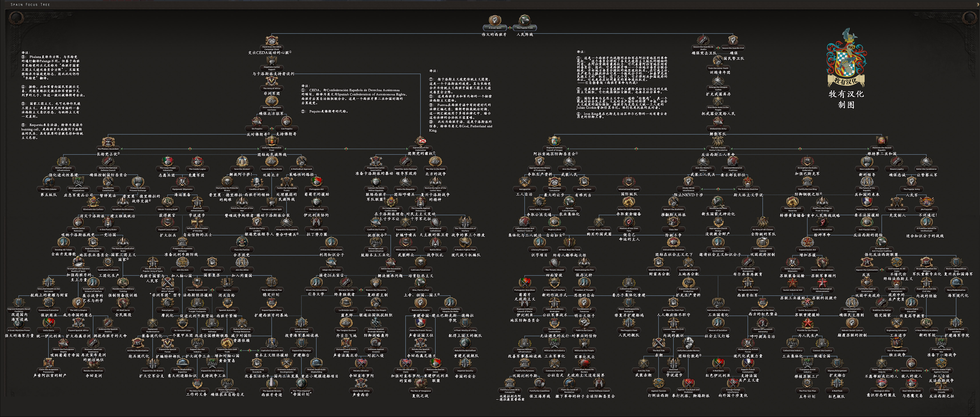980x417 pixels.
Task: Select Unify the Nationalist Front focus
Action: [272, 143]
